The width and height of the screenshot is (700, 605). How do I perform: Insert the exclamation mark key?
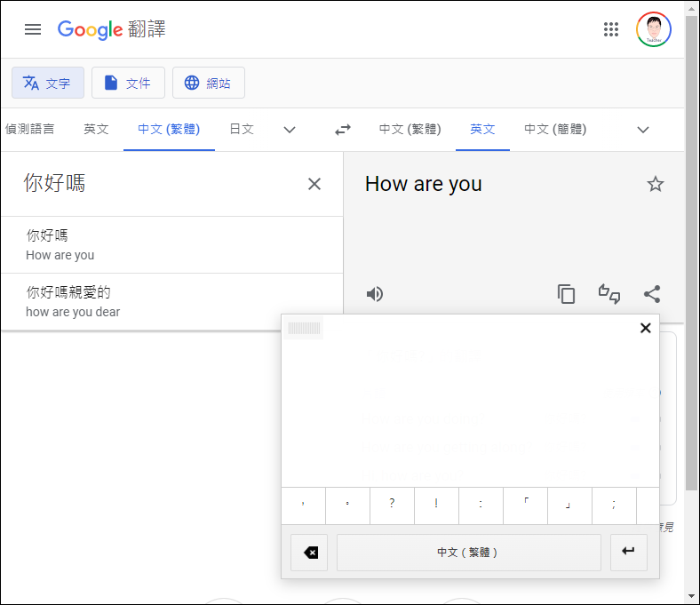[436, 505]
